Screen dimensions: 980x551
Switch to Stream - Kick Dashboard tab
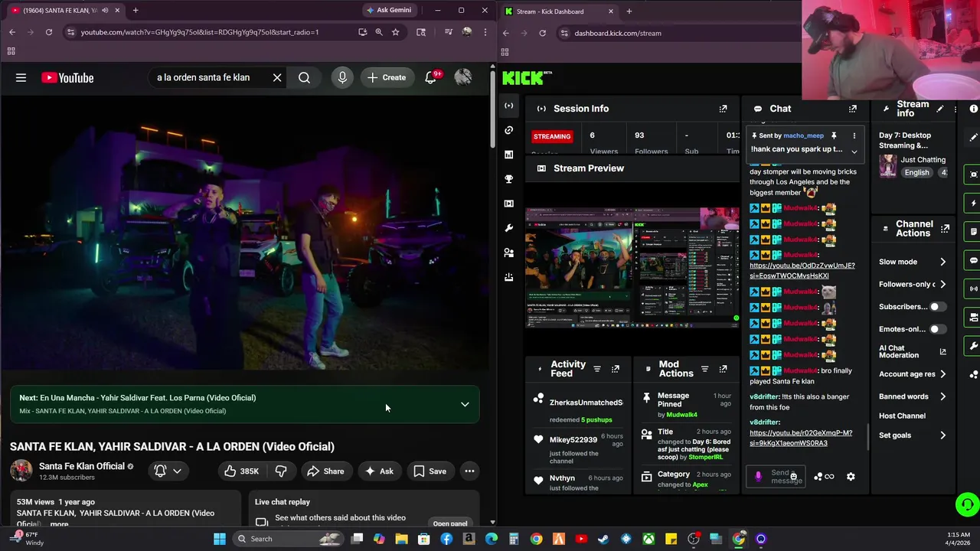559,11
